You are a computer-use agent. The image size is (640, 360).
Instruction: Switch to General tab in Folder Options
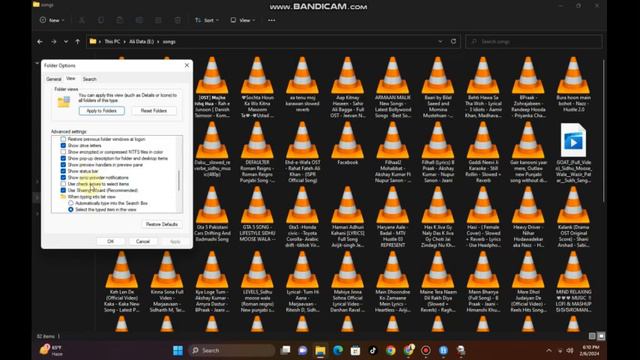(53, 79)
